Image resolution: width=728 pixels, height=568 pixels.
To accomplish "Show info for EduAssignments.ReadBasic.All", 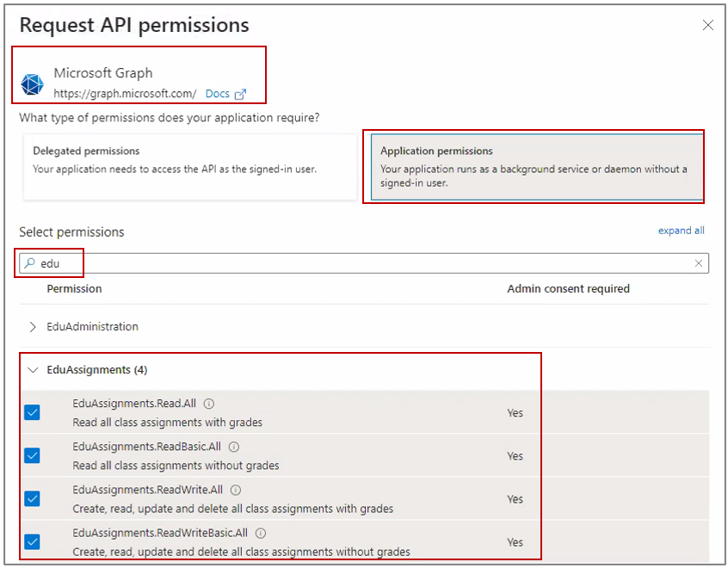I will [x=234, y=447].
